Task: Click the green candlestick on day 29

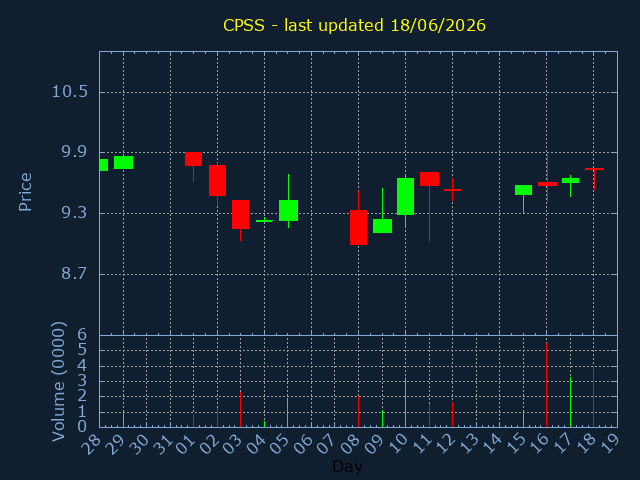Action: pos(123,162)
